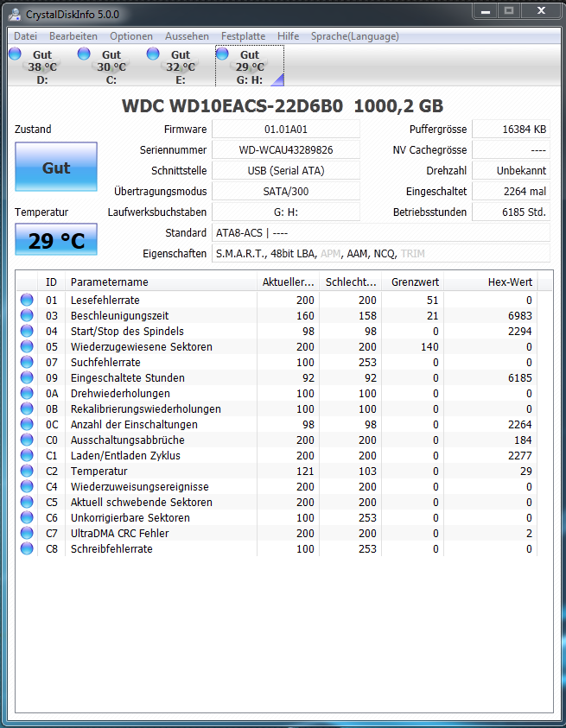Select the Beschleunigungszeit parameter name
The width and height of the screenshot is (566, 728).
point(119,316)
